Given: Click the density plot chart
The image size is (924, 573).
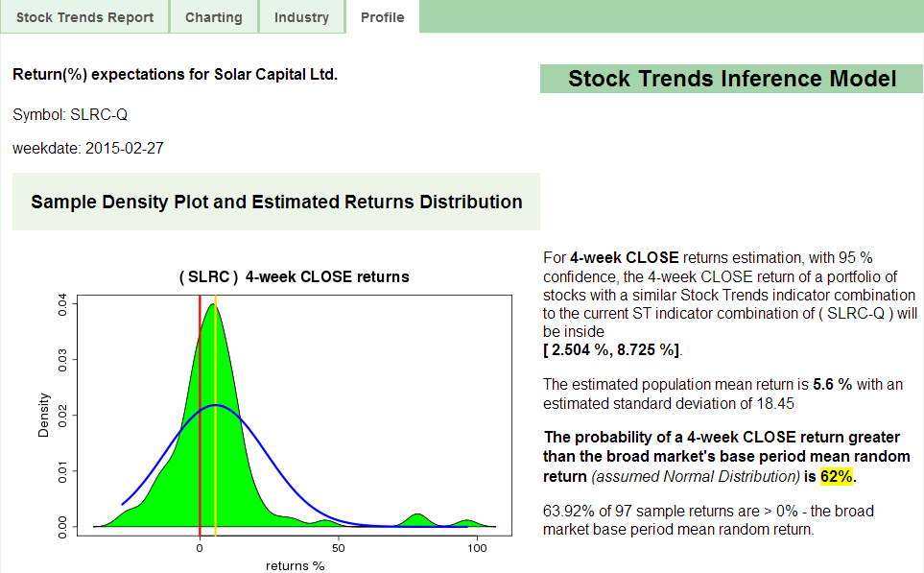Looking at the screenshot, I should (x=295, y=415).
